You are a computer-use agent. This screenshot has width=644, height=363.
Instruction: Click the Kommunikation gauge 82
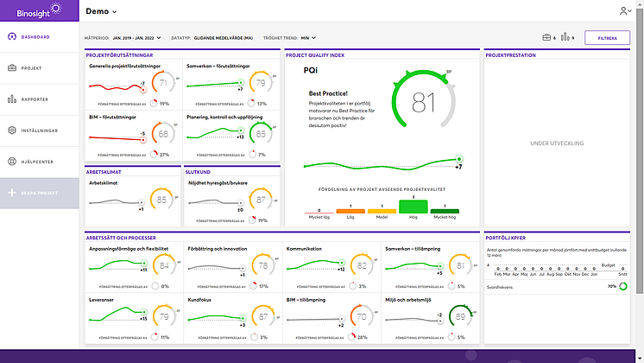click(362, 265)
